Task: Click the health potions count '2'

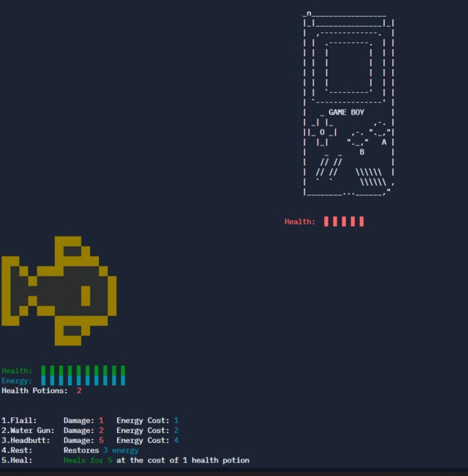Action: pos(79,390)
